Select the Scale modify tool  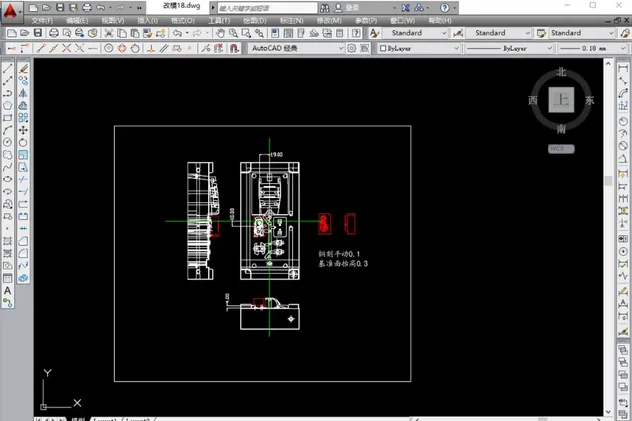click(23, 155)
